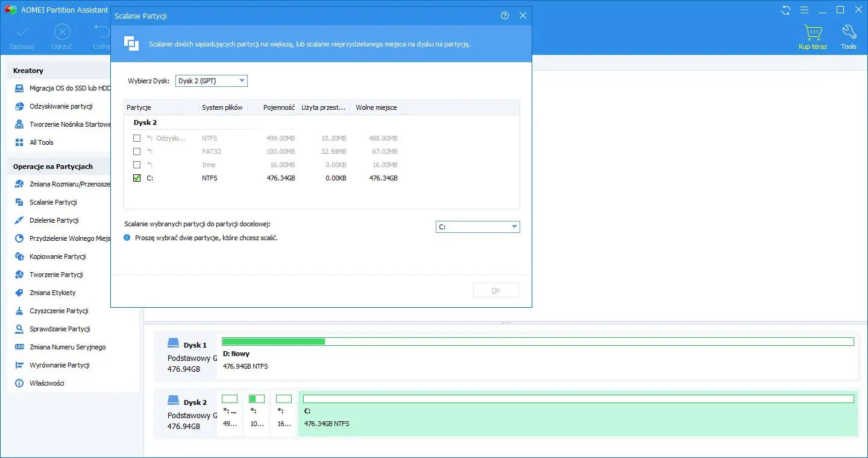Click the Scalanie Partycji sidebar icon
This screenshot has width=868, height=458.
(19, 202)
